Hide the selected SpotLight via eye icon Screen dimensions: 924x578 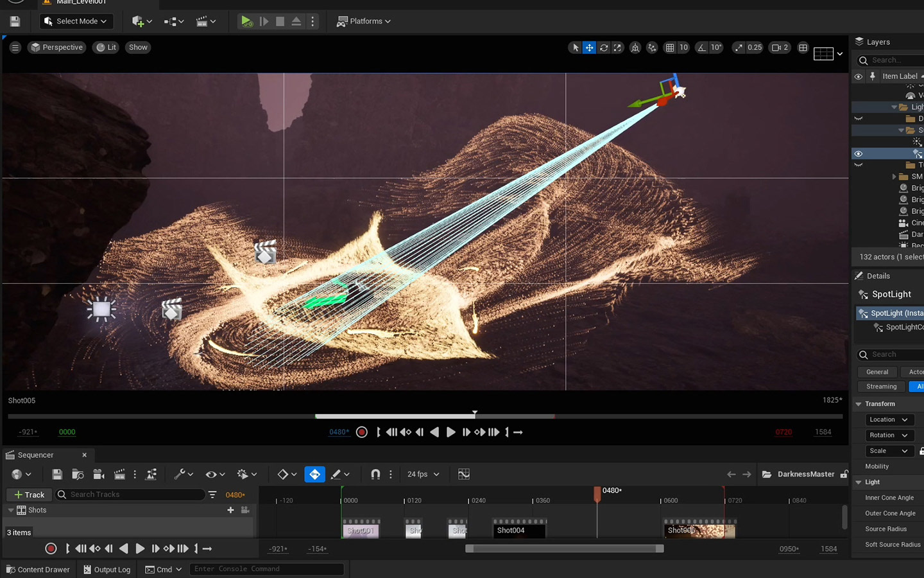(858, 153)
